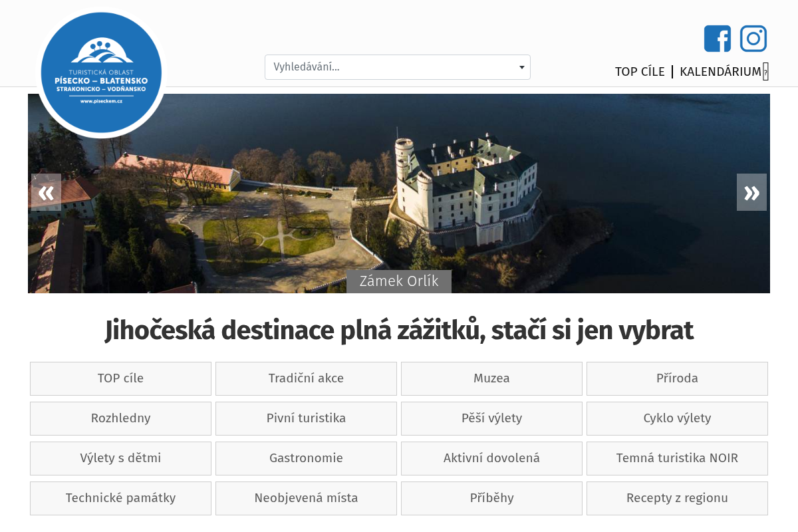Screen dimensions: 798x532
Task: Click the Jihočeská destinace plná zážitků heading
Action: coord(399,331)
